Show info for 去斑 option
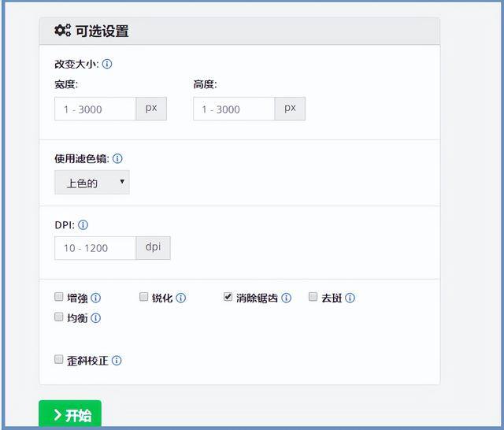Viewport: 504px width, 430px height. [350, 298]
